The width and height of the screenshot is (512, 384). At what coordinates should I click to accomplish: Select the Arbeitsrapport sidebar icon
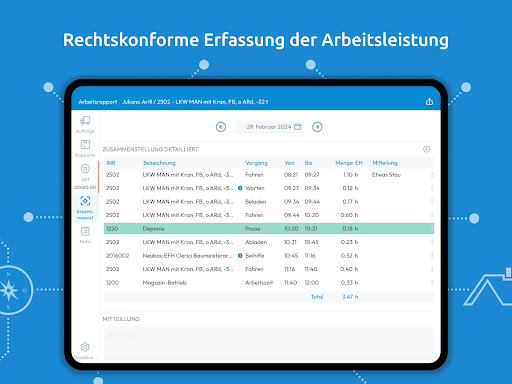[85, 201]
